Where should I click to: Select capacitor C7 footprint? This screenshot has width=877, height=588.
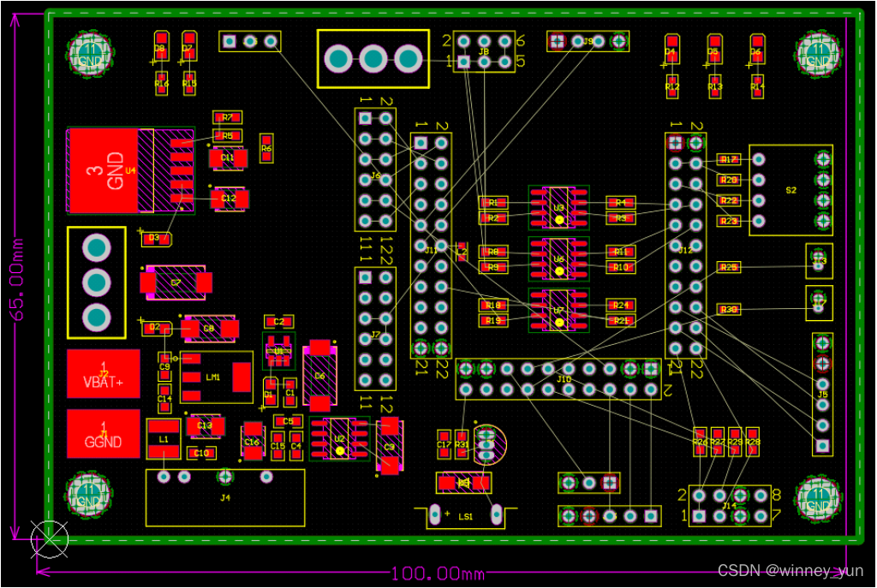176,282
